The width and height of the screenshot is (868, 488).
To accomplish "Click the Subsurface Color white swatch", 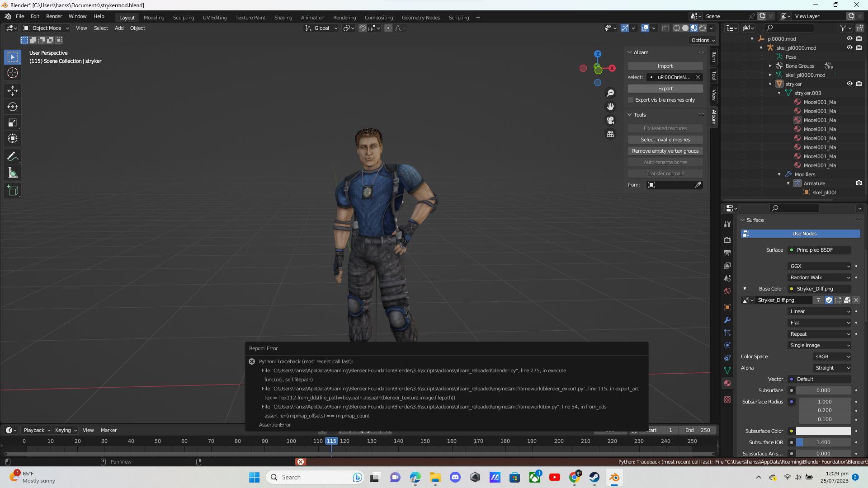I will coord(823,431).
